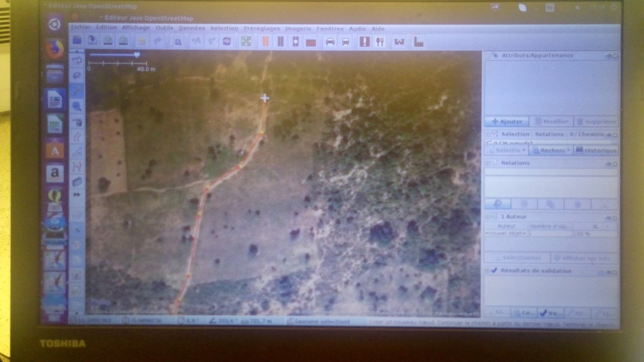Screen dimensions: 644x362
Task: Click the redo arrow icon
Action: click(x=157, y=41)
